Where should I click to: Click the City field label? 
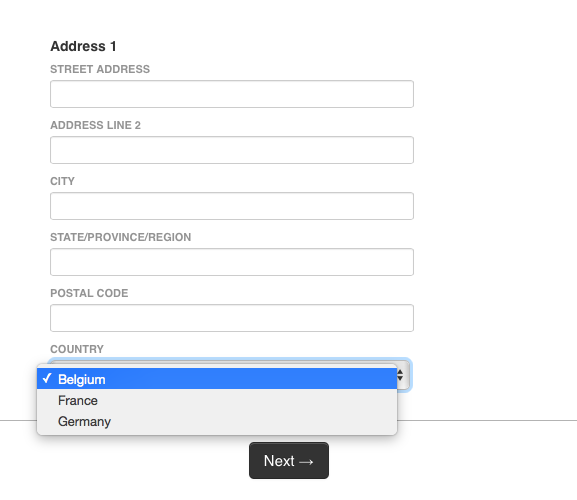click(x=63, y=181)
